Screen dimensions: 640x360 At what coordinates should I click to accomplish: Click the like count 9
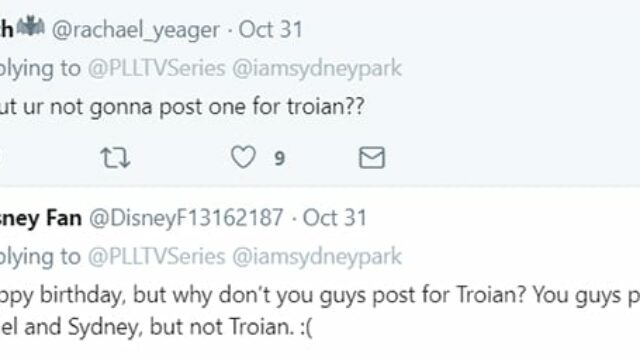(280, 158)
